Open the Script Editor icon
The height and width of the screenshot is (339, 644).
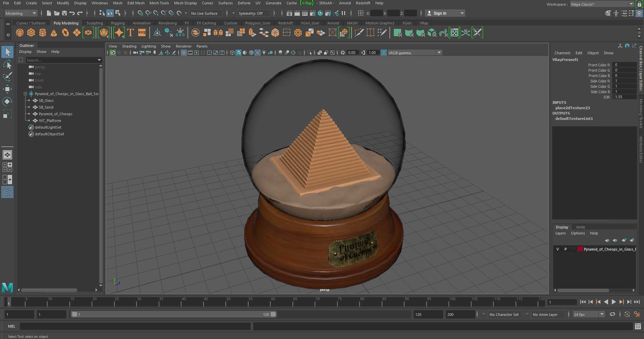point(638,326)
